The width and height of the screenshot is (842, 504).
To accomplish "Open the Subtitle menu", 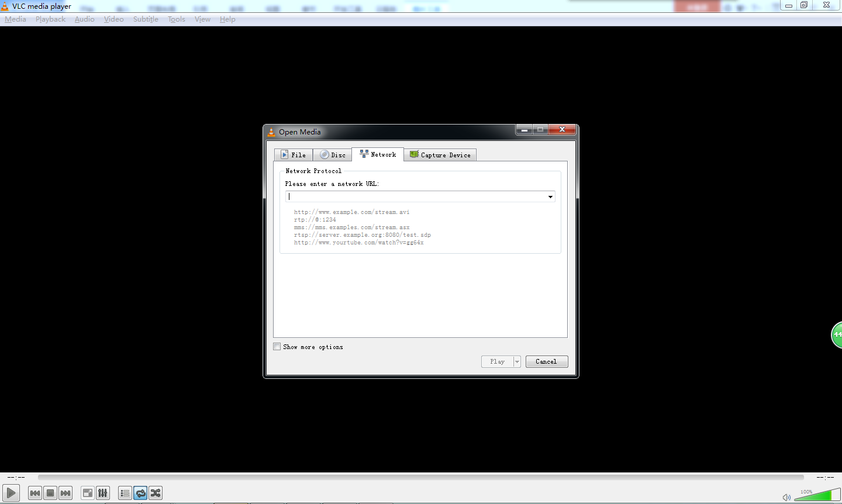I will tap(146, 19).
